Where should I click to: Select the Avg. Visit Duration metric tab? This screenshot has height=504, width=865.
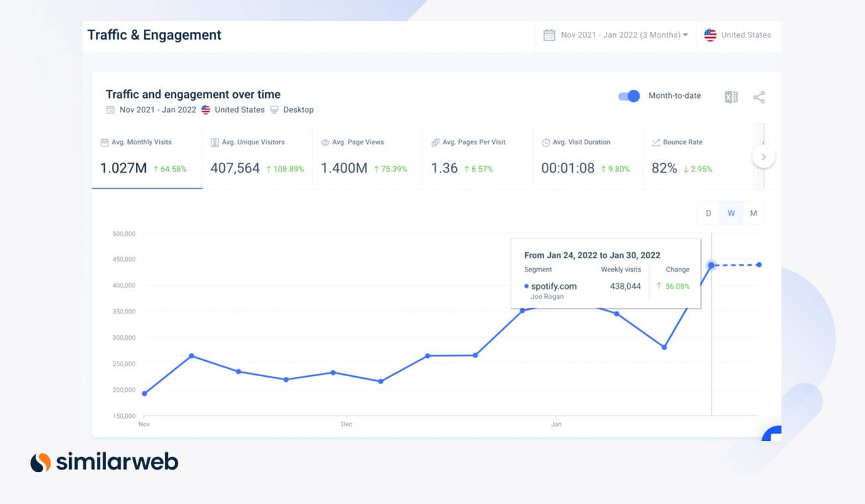click(588, 156)
